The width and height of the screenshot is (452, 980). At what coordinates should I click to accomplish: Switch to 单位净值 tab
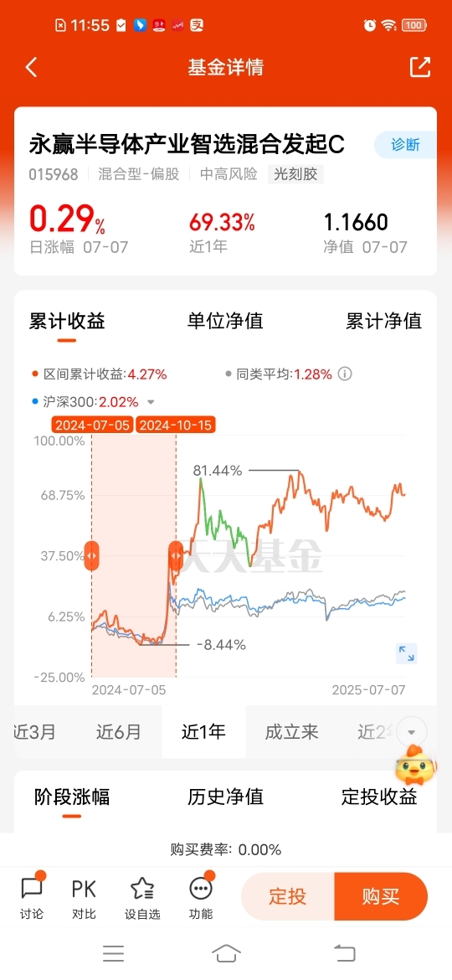[225, 322]
